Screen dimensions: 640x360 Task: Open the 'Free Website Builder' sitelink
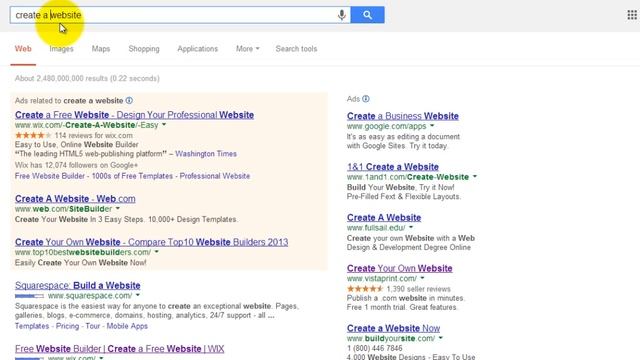point(50,176)
